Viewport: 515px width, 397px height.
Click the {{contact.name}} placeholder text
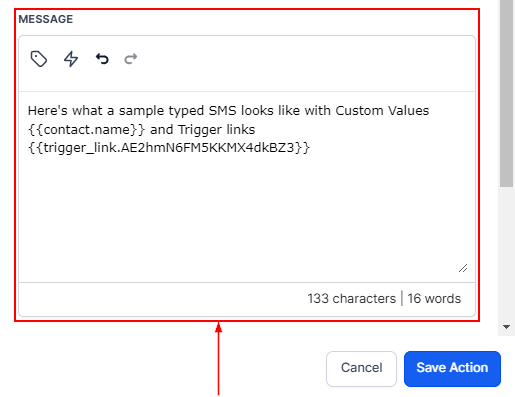86,130
